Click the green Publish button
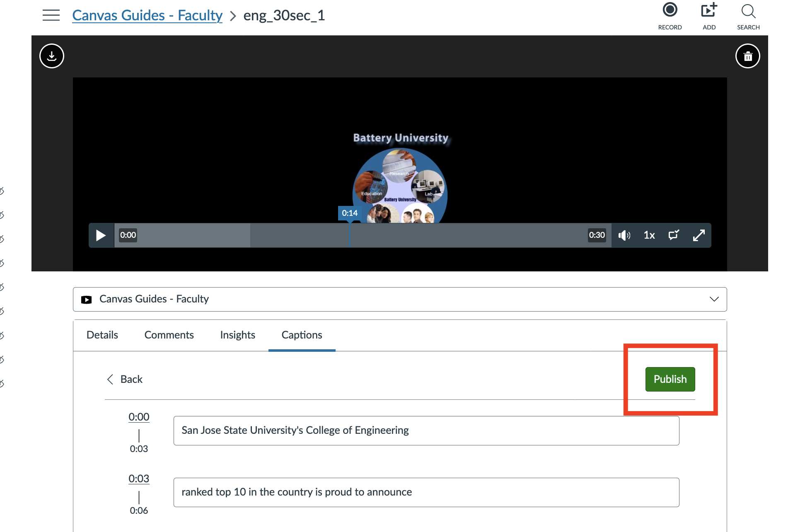 tap(670, 379)
